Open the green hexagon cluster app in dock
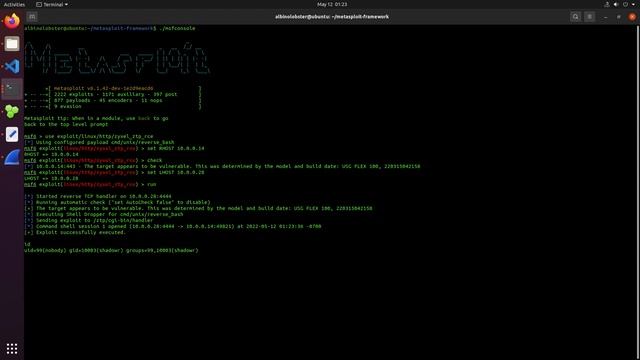The image size is (640, 360). 12,111
